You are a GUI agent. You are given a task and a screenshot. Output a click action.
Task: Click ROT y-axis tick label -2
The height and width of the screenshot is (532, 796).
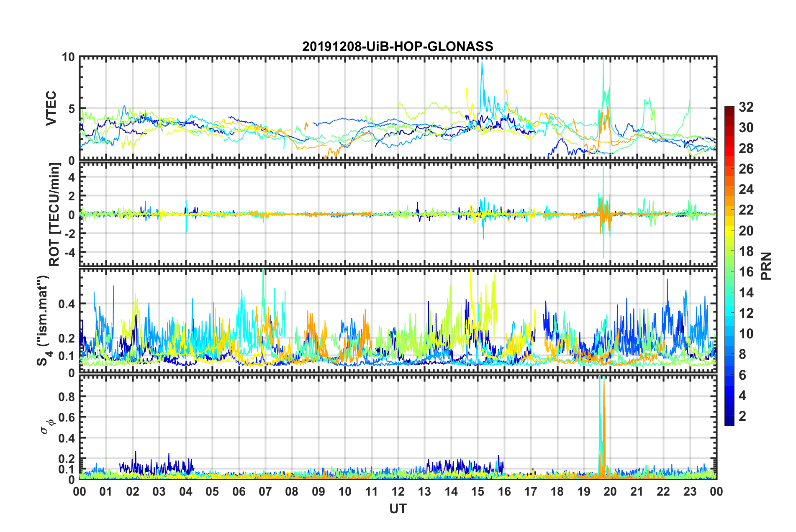point(69,233)
